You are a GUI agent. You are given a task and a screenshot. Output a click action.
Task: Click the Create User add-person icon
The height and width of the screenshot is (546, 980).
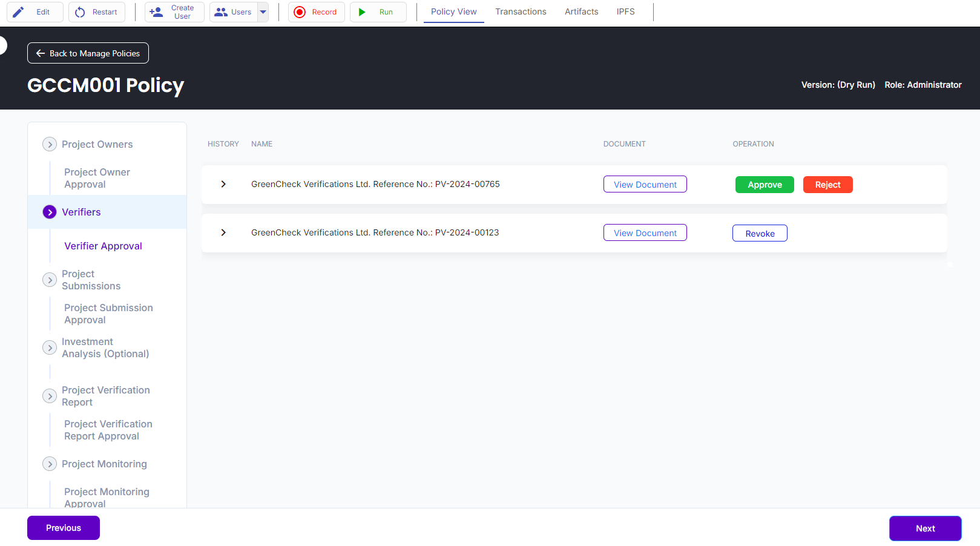tap(156, 12)
